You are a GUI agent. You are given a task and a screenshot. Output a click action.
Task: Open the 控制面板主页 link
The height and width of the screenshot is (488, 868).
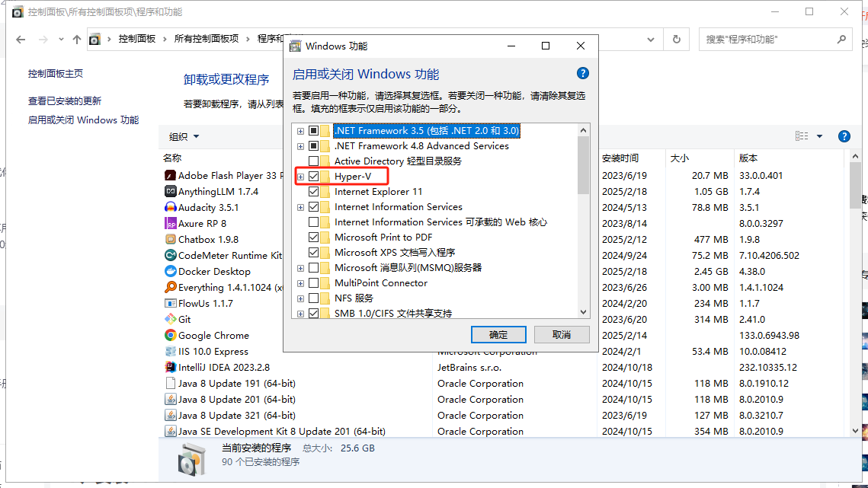[56, 74]
